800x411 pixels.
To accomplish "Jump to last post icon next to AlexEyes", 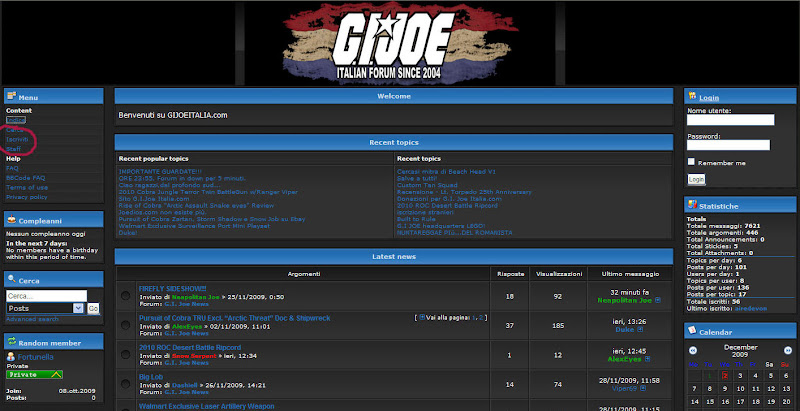I will [647, 359].
